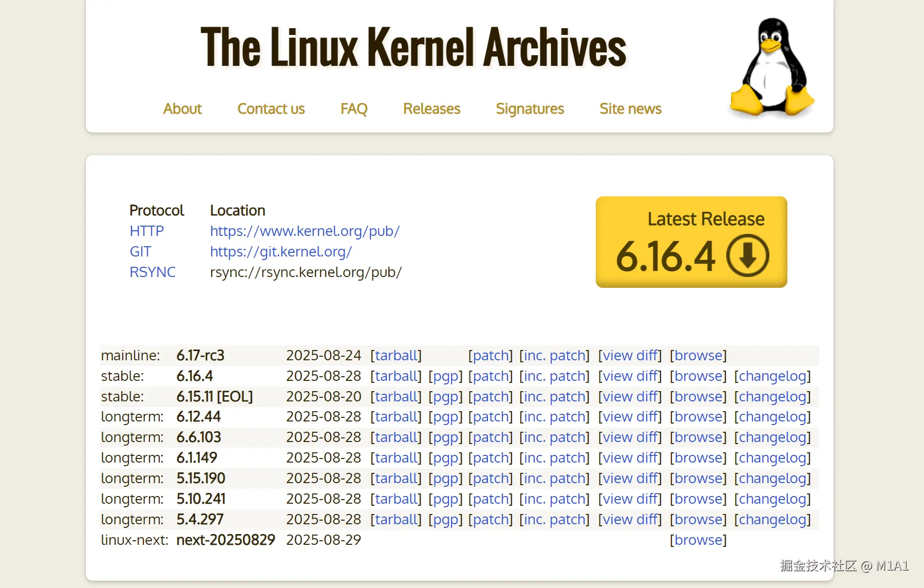The width and height of the screenshot is (924, 588).
Task: Go to Contact us page
Action: coord(271,109)
